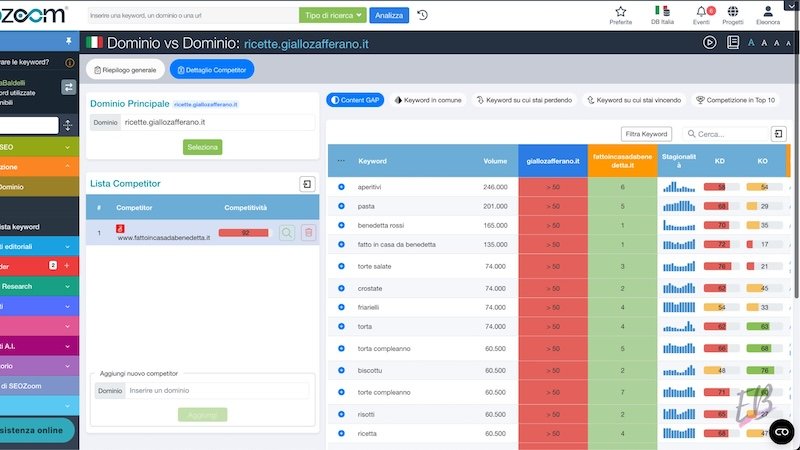
Task: Expand the Research sidebar section
Action: 67,286
